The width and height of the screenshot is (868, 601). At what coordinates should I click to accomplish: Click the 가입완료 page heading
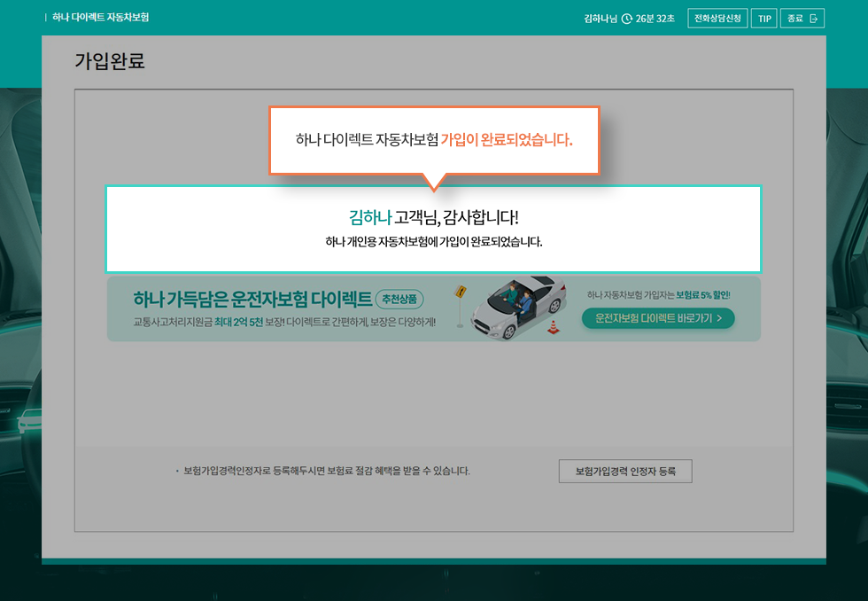tap(110, 61)
